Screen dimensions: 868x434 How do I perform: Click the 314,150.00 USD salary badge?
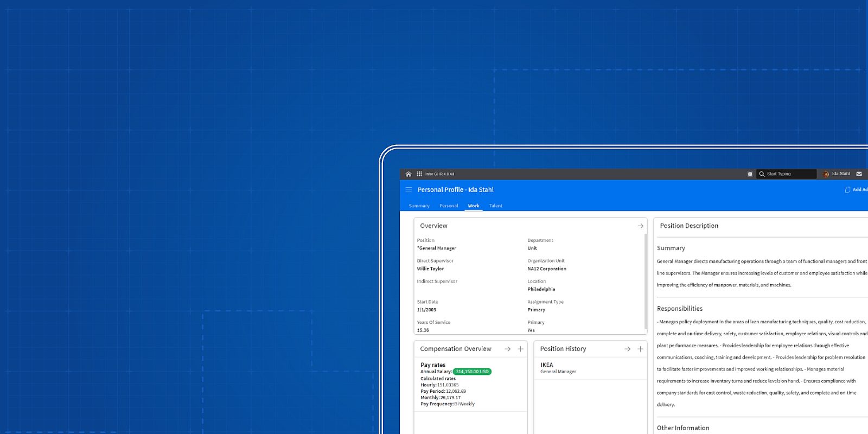(472, 372)
